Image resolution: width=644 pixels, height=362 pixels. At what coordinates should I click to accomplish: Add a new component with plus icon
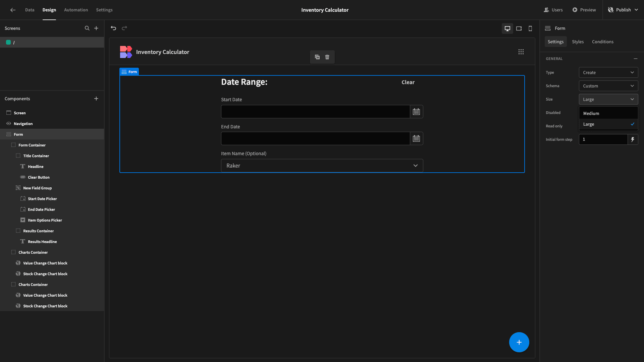96,99
